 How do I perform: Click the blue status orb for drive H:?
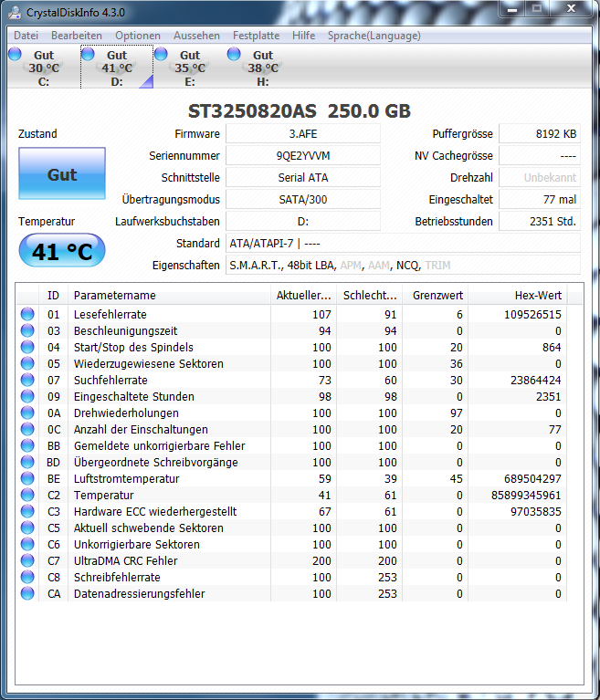(234, 54)
